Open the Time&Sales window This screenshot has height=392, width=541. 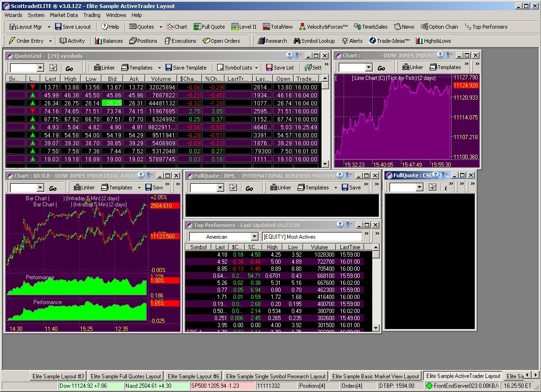point(371,27)
